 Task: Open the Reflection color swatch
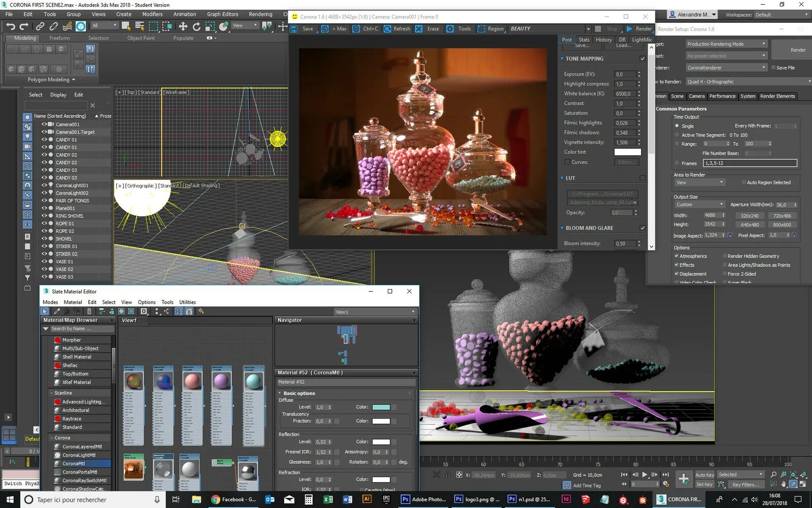tap(381, 442)
